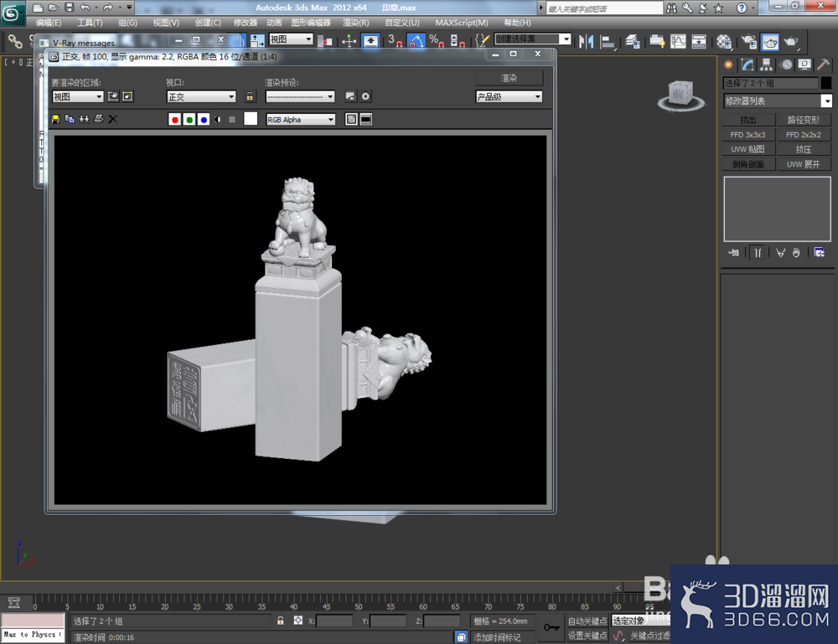
Task: Expand the quick access toolbar customize arrow
Action: (129, 8)
